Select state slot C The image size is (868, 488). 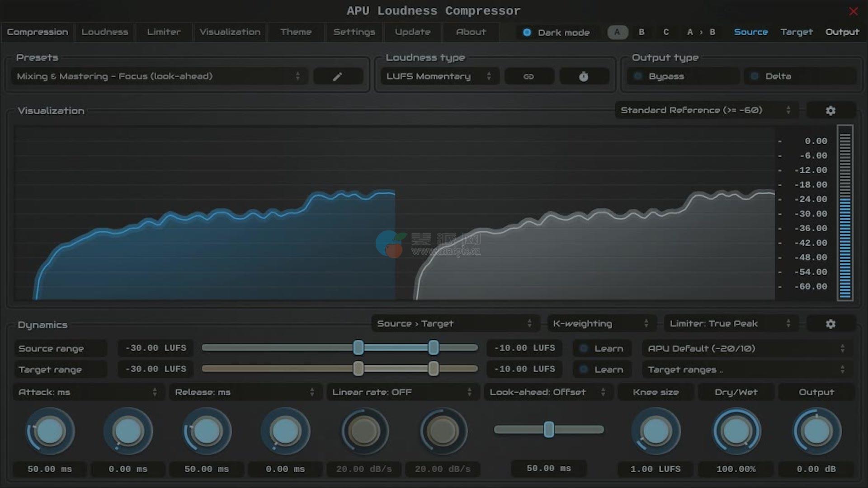tap(666, 32)
